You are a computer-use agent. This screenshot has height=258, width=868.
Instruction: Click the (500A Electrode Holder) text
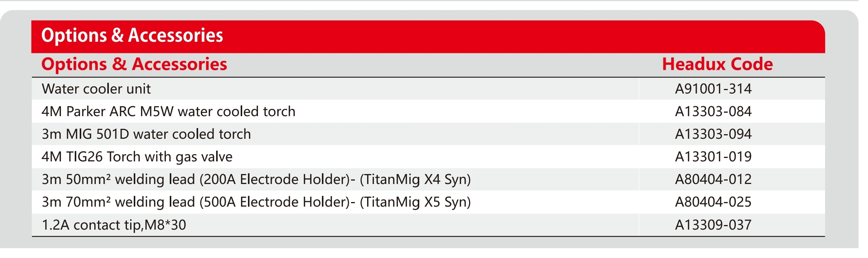coord(275,202)
